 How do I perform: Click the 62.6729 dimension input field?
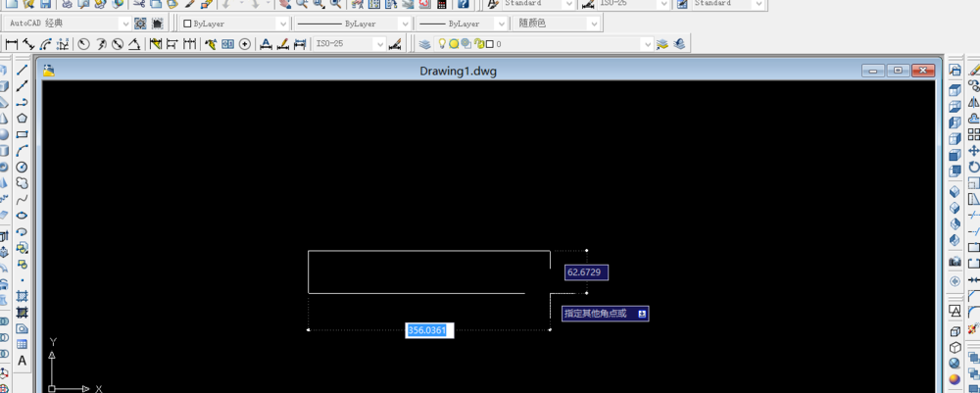click(x=586, y=272)
